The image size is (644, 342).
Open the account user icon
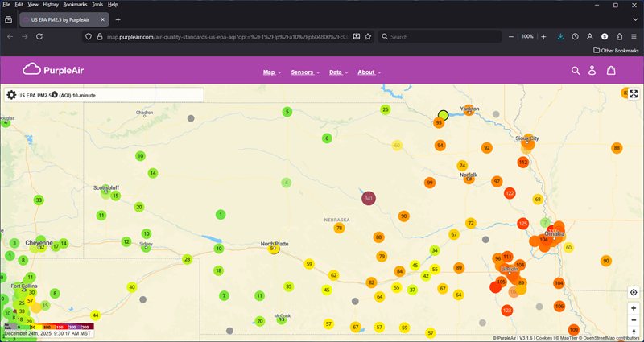coord(592,71)
